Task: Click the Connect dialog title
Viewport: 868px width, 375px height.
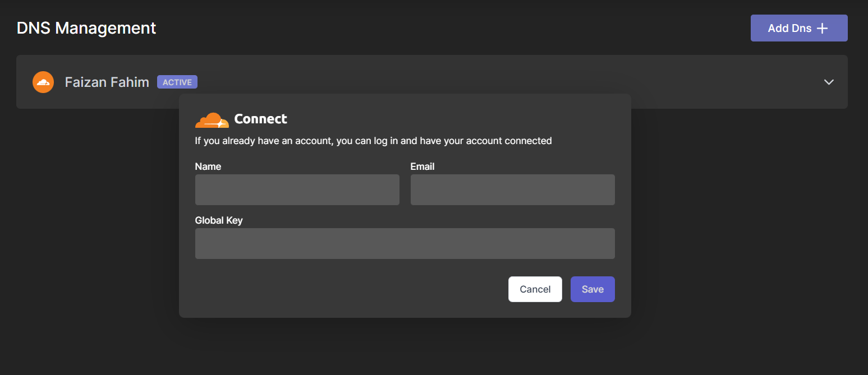Action: tap(260, 119)
